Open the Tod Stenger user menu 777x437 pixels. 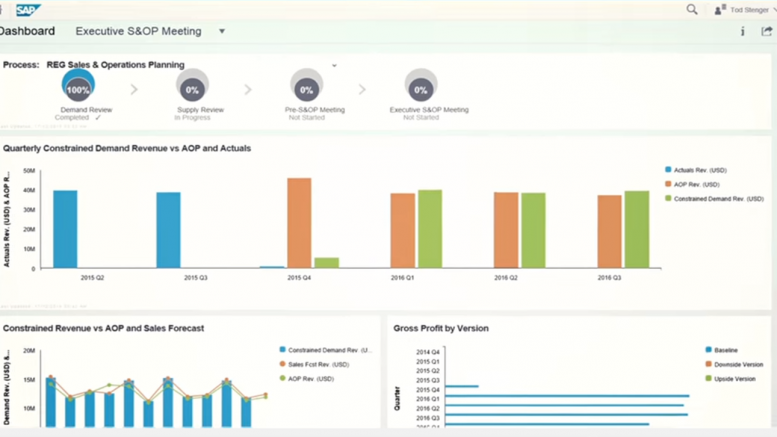751,10
